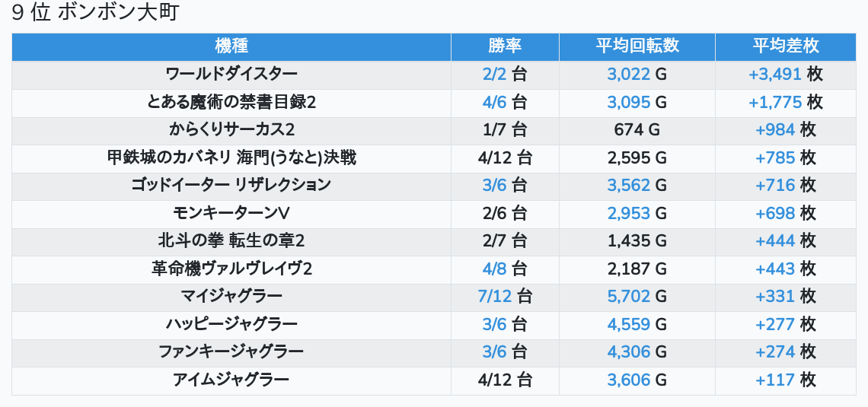
Task: Select the とある魔術の禁書目録2 row name
Action: pyautogui.click(x=231, y=102)
